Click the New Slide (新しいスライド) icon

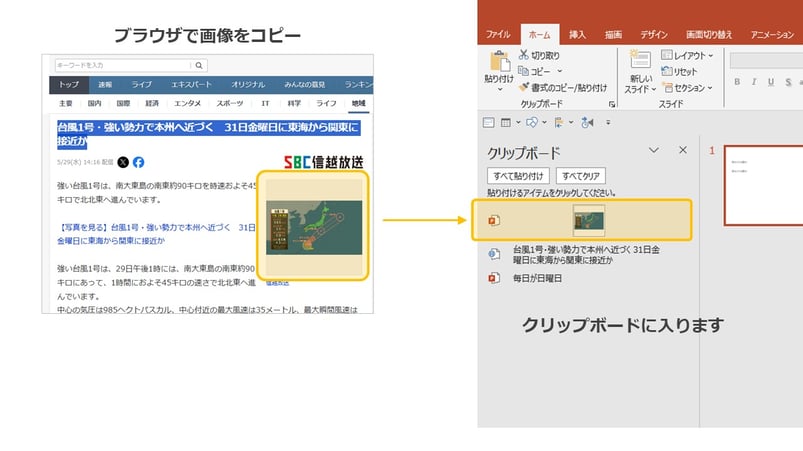(640, 60)
